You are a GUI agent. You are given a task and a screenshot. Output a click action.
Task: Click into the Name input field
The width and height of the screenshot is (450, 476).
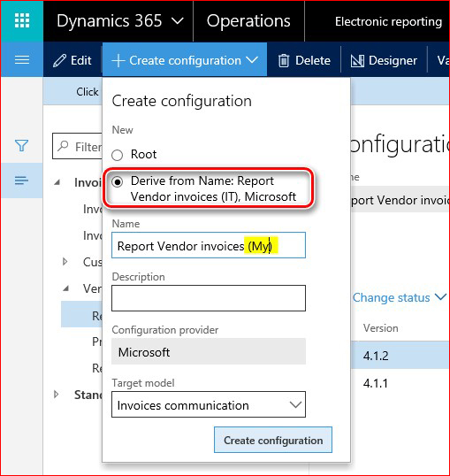pyautogui.click(x=209, y=245)
